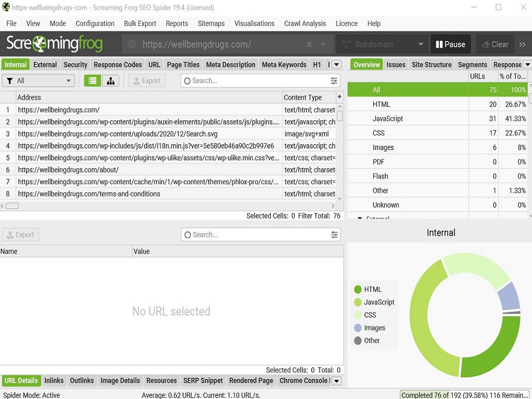Switch to the Security tab
The height and width of the screenshot is (399, 532).
(76, 64)
